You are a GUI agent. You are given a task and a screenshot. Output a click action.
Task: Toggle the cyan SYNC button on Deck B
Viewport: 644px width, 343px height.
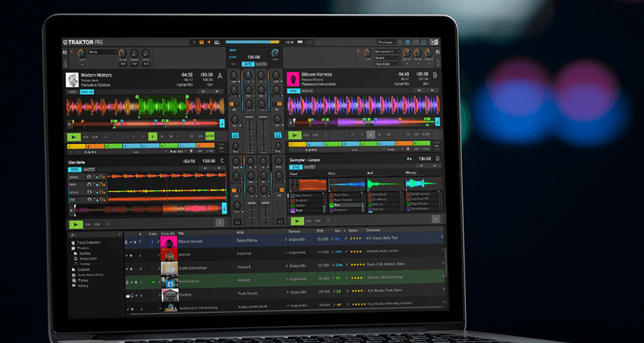point(294,91)
